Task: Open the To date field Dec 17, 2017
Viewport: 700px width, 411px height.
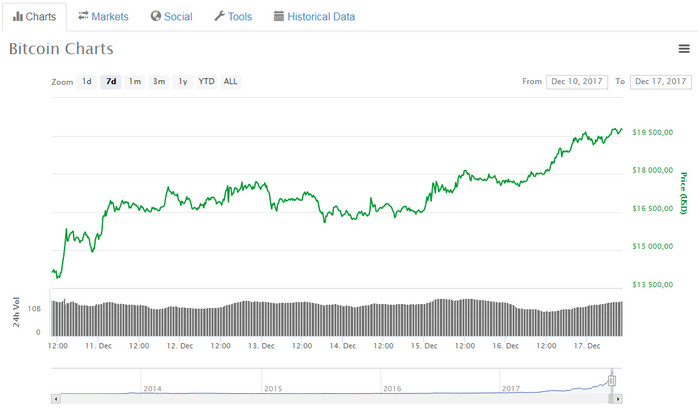Action: click(660, 81)
